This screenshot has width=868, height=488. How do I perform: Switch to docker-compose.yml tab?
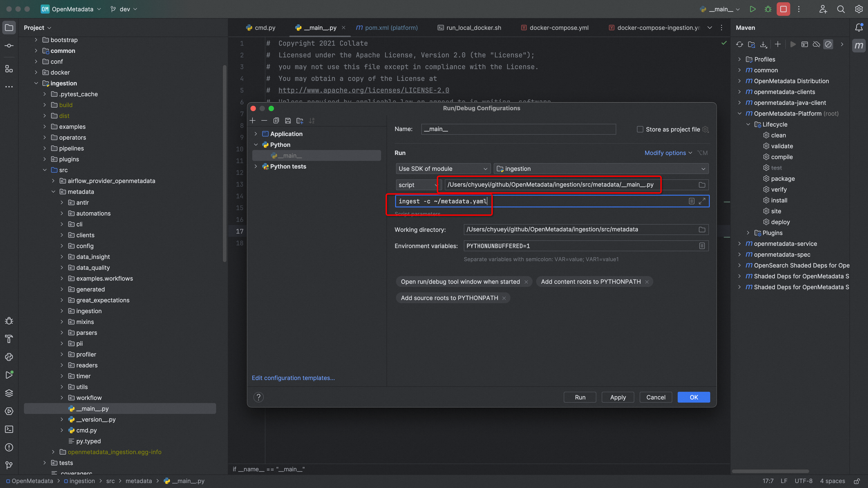coord(555,28)
